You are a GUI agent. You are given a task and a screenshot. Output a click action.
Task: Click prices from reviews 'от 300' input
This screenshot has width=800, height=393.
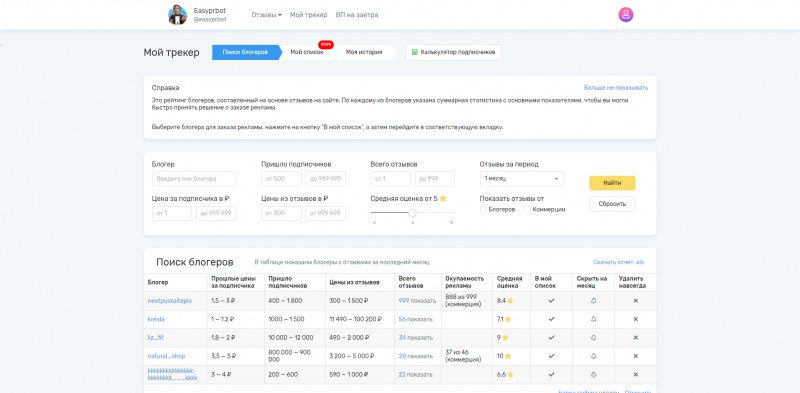point(281,213)
